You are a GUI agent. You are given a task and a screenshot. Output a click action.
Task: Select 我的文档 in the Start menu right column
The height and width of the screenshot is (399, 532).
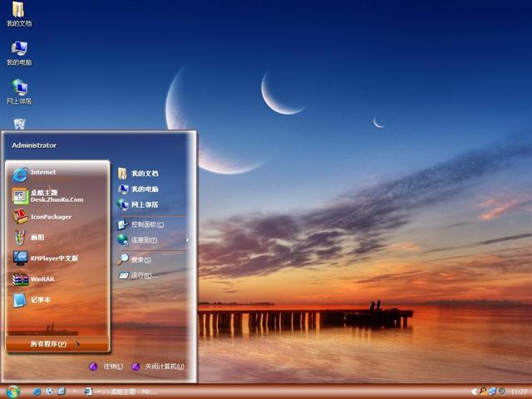point(144,174)
